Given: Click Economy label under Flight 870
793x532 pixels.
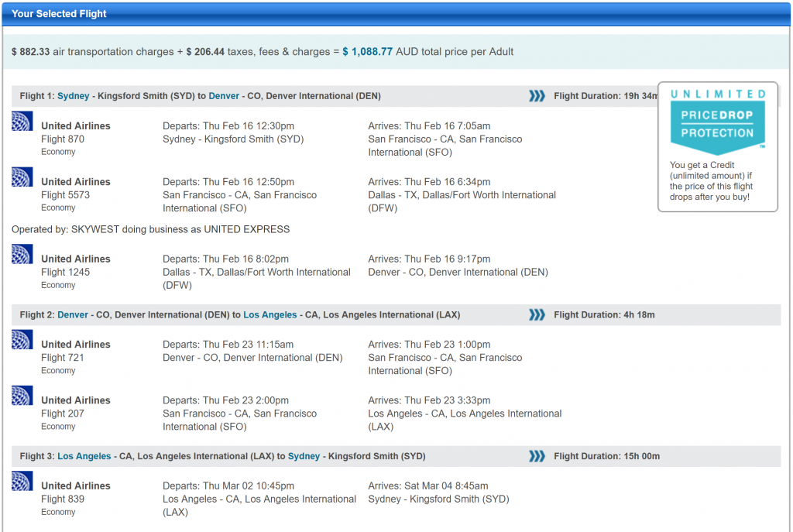Looking at the screenshot, I should (58, 152).
